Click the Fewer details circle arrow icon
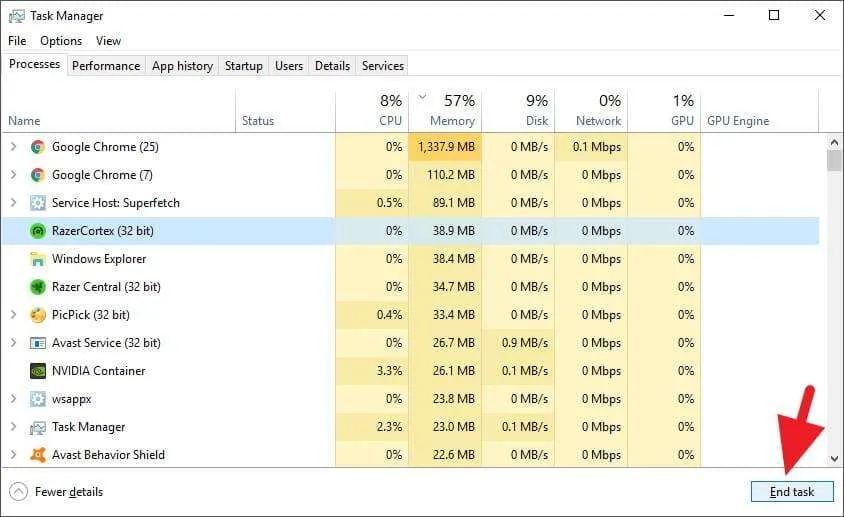The width and height of the screenshot is (844, 517). point(18,492)
